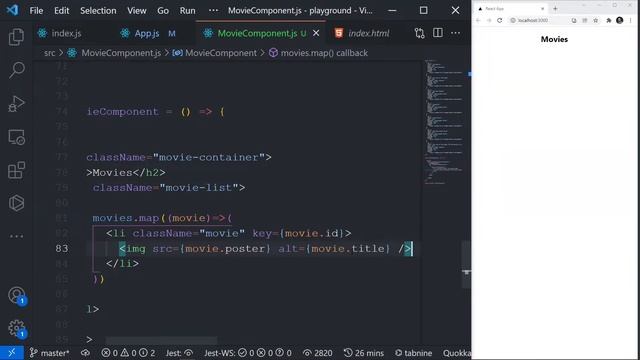Expand the src breadcrumb
Screen dimensions: 640x360
(x=49, y=53)
